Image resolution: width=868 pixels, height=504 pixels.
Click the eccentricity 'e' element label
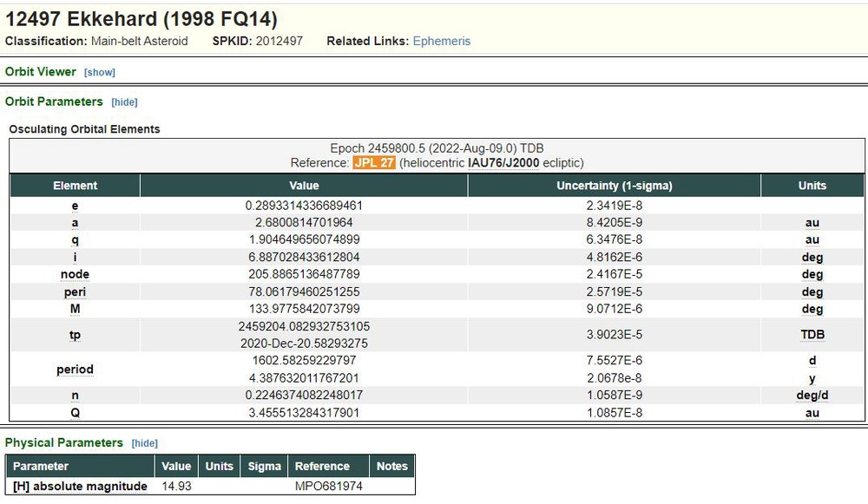pyautogui.click(x=75, y=206)
